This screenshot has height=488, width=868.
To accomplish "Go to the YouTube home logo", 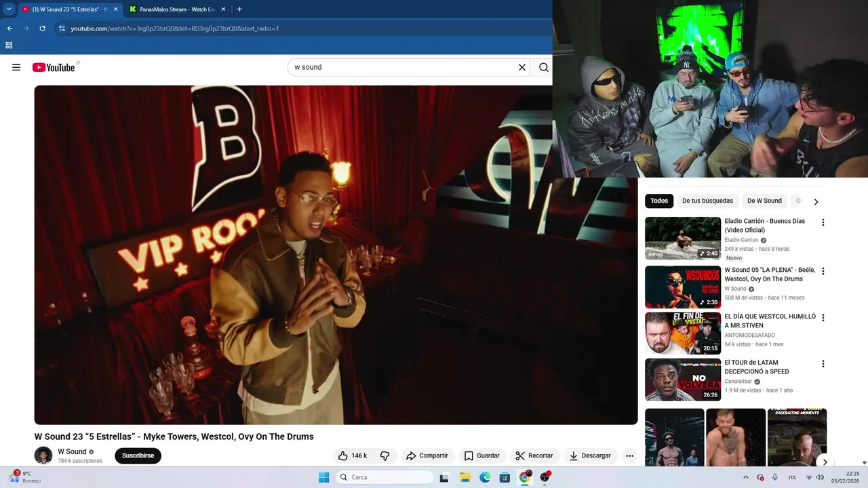I will pos(54,67).
